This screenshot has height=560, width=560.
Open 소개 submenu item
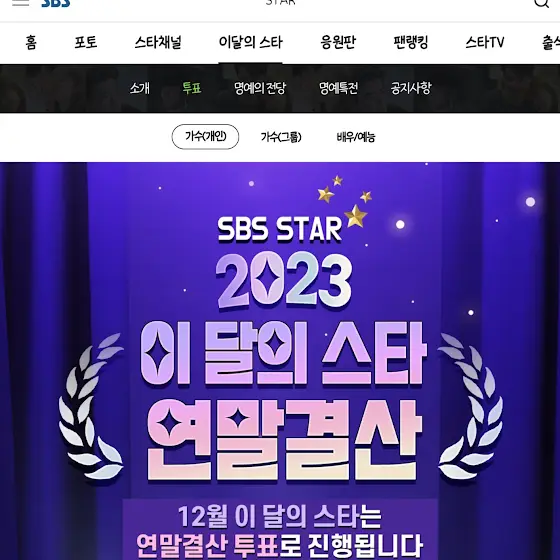tap(140, 88)
